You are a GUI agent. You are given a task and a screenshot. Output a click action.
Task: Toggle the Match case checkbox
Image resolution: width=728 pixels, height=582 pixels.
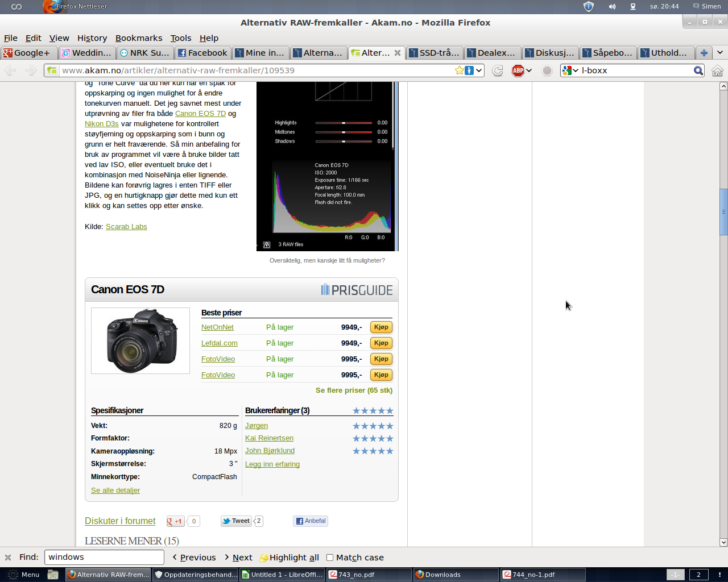click(x=329, y=558)
